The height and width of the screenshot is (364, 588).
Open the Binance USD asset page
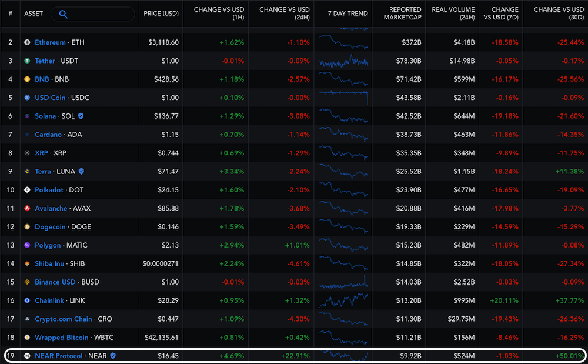click(55, 282)
